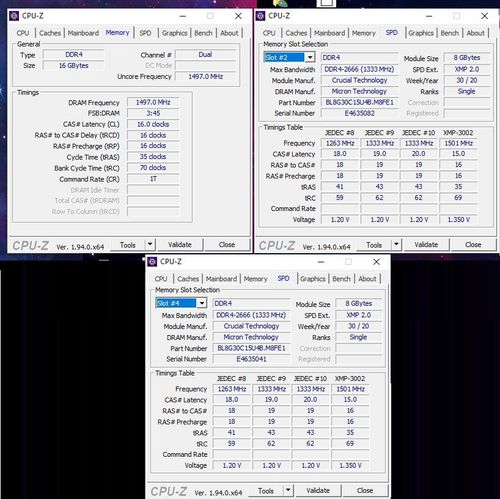Click Validate button in Slot #2 window
Image resolution: width=500 pixels, height=499 pixels.
tap(426, 245)
